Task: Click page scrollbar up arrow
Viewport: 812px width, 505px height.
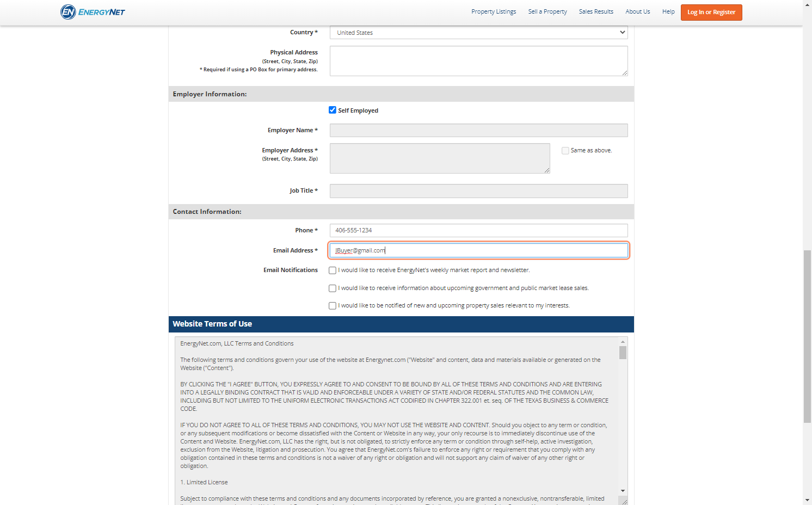Action: click(x=807, y=4)
